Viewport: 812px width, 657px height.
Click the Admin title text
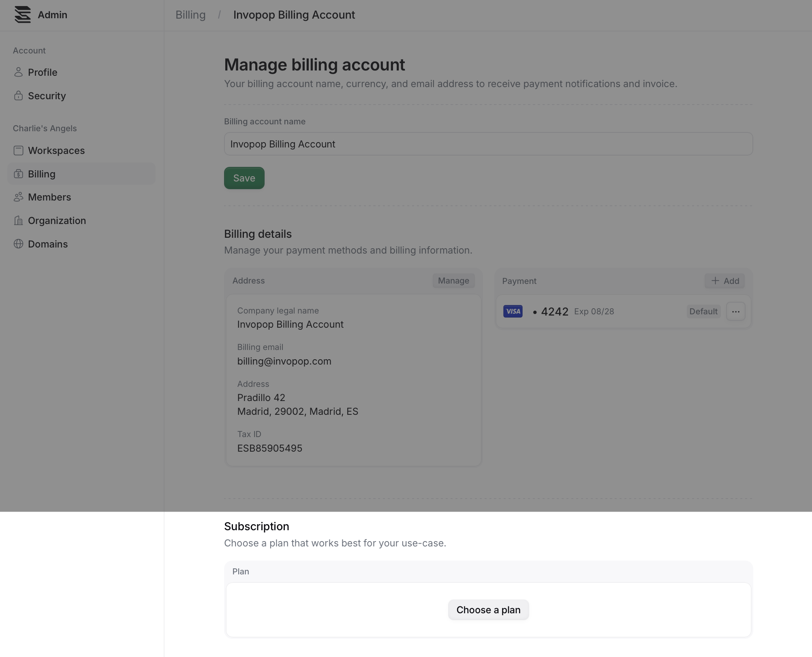[53, 15]
